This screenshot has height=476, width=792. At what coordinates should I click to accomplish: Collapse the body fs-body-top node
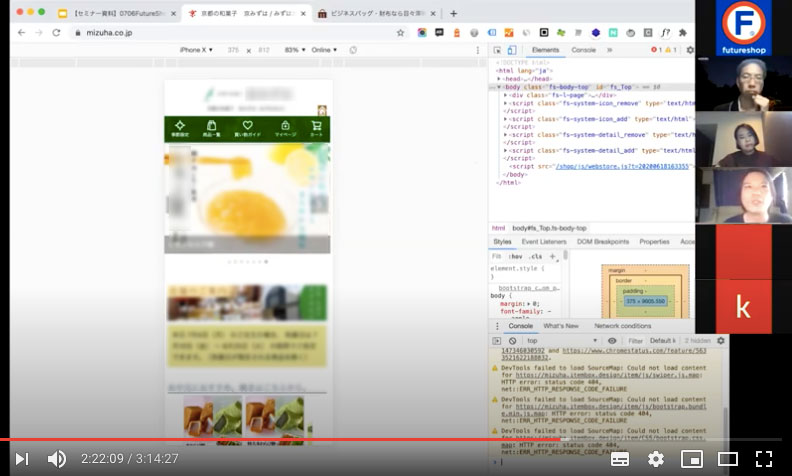click(x=499, y=87)
